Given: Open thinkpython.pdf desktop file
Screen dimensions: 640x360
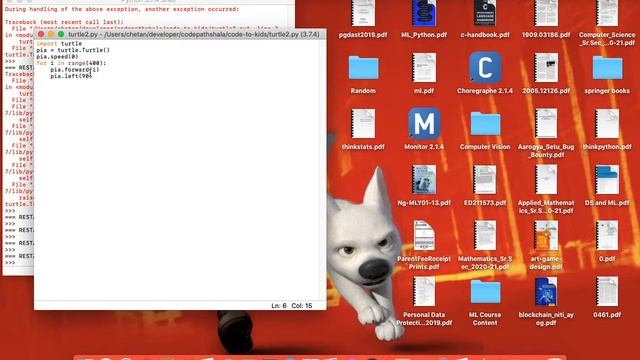Looking at the screenshot, I should point(607,124).
